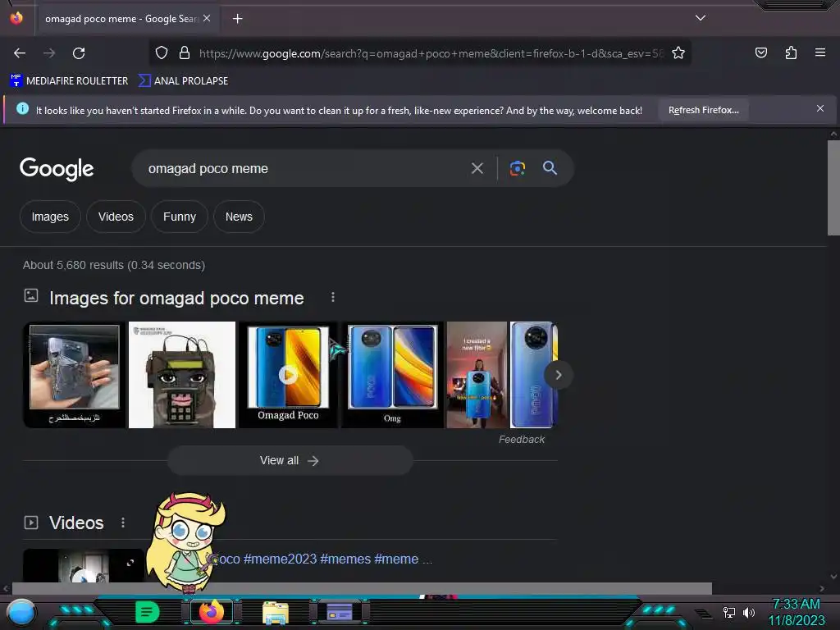Click the horizontal scrollbar thumb
The width and height of the screenshot is (840, 630).
(362, 588)
